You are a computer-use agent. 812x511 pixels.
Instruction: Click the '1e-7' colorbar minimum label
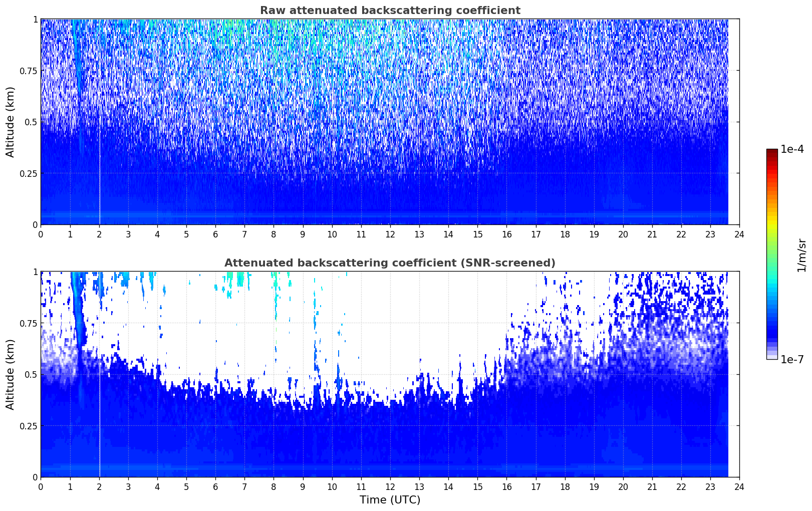click(x=792, y=360)
